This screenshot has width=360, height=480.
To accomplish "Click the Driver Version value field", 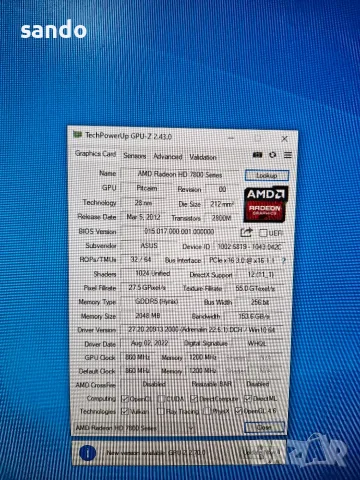I will click(202, 330).
